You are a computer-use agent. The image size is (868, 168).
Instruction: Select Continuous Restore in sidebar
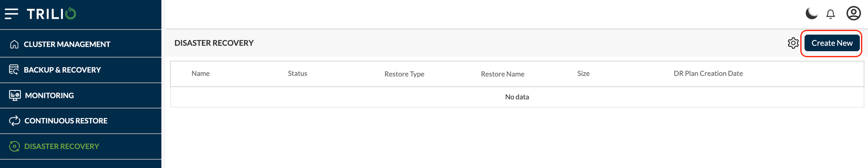click(66, 121)
